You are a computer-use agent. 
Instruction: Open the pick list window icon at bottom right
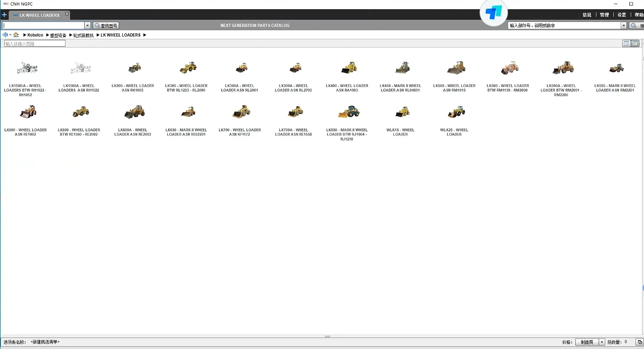click(640, 342)
